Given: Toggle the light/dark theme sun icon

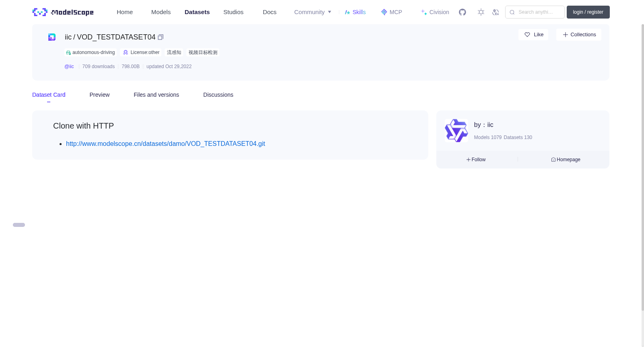Looking at the screenshot, I should (x=481, y=12).
